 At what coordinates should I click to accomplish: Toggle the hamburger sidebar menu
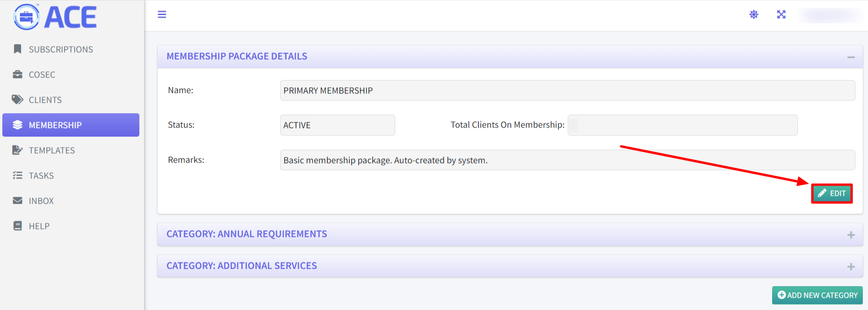(162, 14)
